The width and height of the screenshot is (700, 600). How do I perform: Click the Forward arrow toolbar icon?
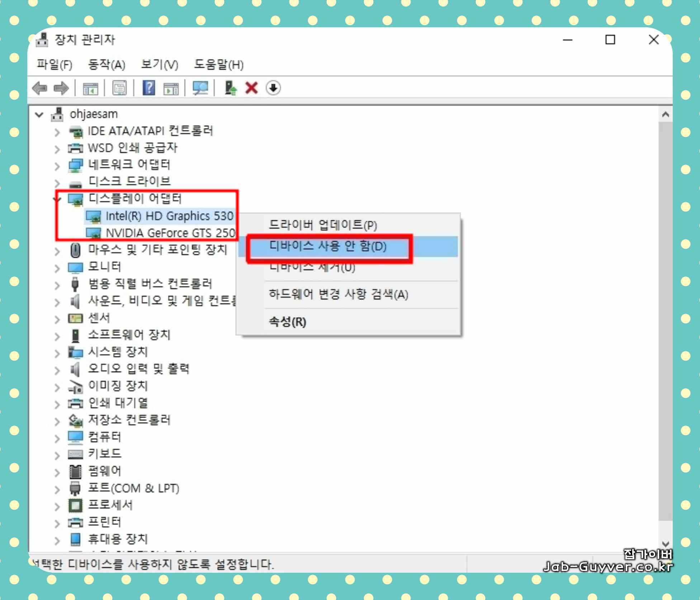pos(61,88)
